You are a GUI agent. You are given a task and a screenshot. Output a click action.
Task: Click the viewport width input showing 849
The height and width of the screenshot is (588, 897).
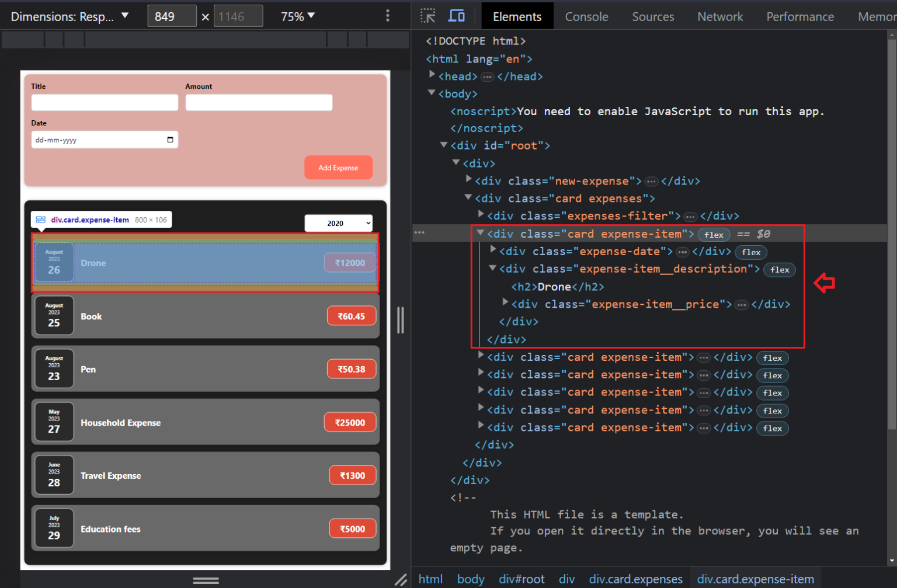tap(172, 16)
